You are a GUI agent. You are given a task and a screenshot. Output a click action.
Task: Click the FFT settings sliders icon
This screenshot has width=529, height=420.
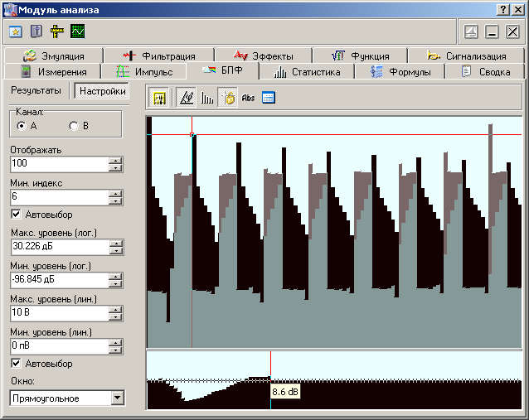point(159,98)
